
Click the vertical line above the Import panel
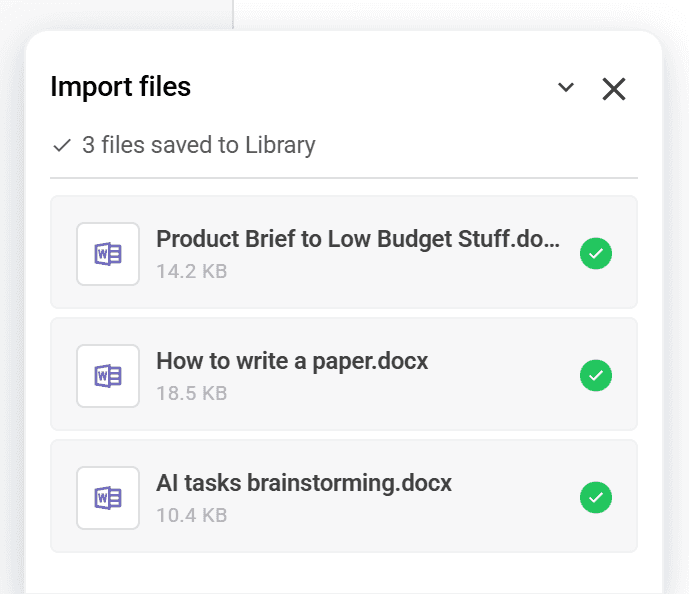click(x=233, y=12)
